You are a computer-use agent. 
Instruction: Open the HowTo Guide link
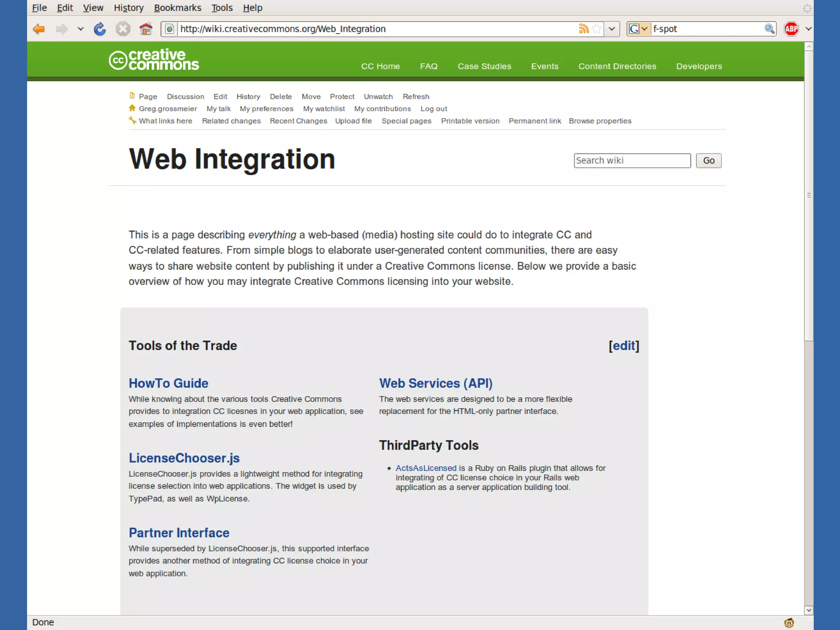tap(169, 383)
